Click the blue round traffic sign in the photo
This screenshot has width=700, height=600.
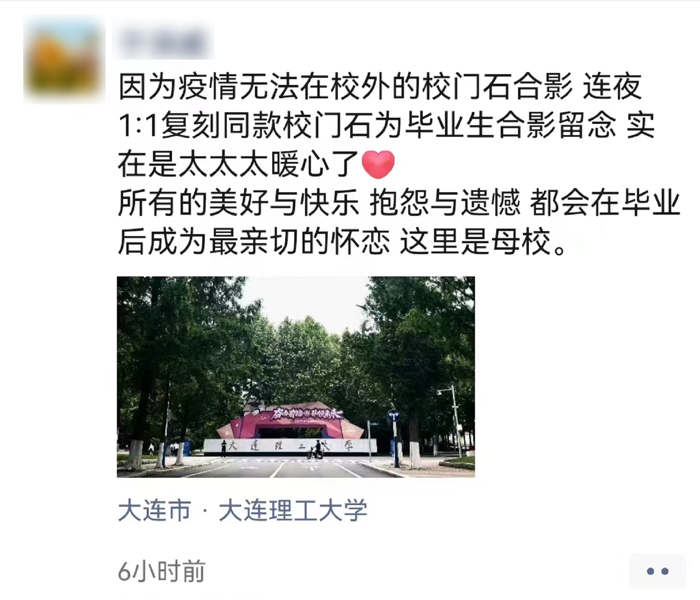(x=393, y=415)
